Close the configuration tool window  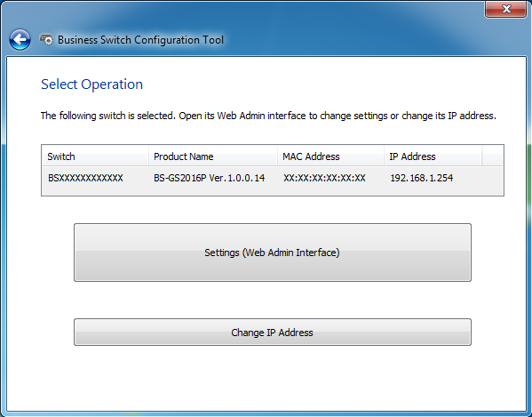pyautogui.click(x=505, y=9)
